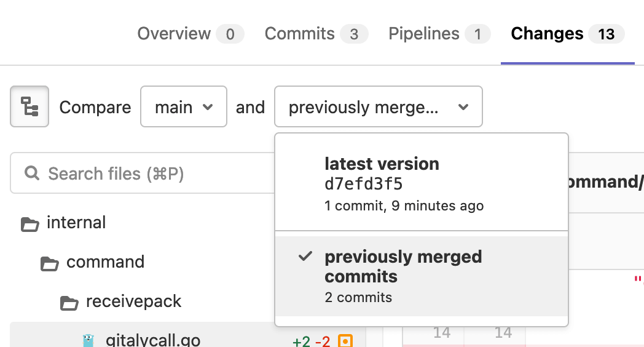Click the orange modified-file status icon

tap(346, 340)
